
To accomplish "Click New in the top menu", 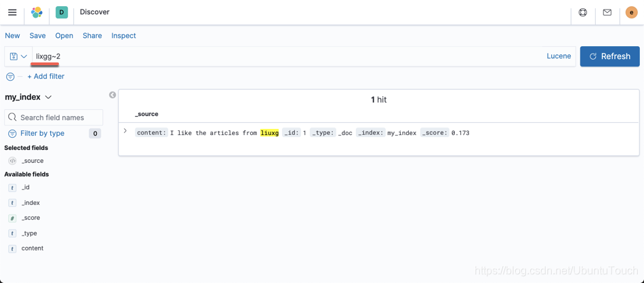I will point(12,36).
